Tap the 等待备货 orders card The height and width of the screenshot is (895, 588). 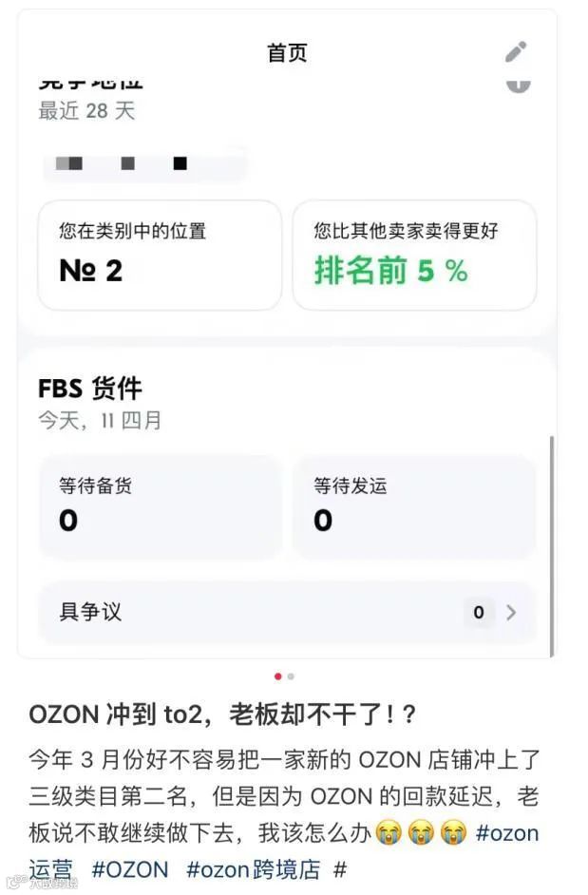[x=160, y=505]
